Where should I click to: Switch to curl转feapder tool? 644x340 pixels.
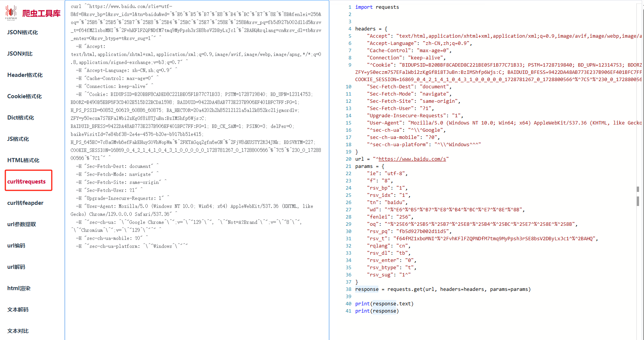pyautogui.click(x=25, y=203)
